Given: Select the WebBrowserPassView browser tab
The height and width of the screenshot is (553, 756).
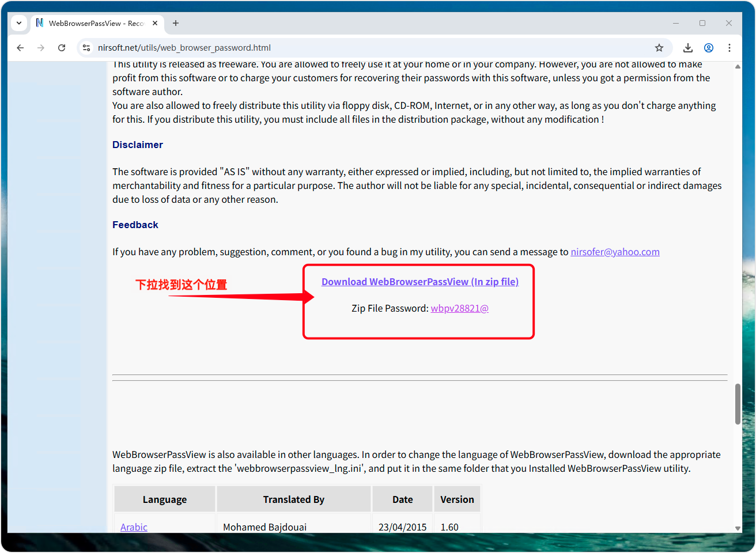Looking at the screenshot, I should [x=97, y=23].
